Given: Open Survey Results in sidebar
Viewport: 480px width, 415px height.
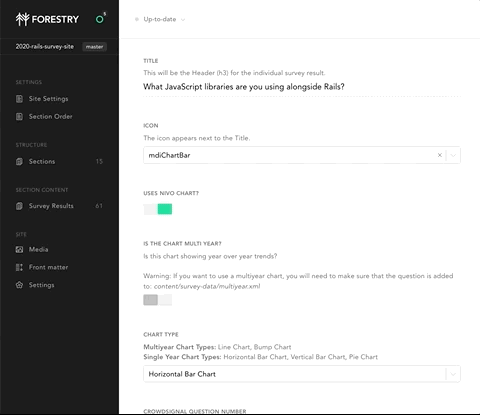Looking at the screenshot, I should (59, 206).
